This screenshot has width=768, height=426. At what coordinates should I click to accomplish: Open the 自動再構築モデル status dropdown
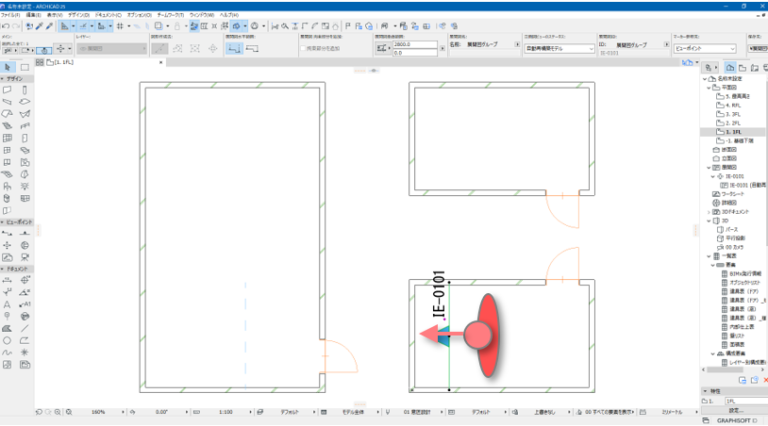pos(559,48)
